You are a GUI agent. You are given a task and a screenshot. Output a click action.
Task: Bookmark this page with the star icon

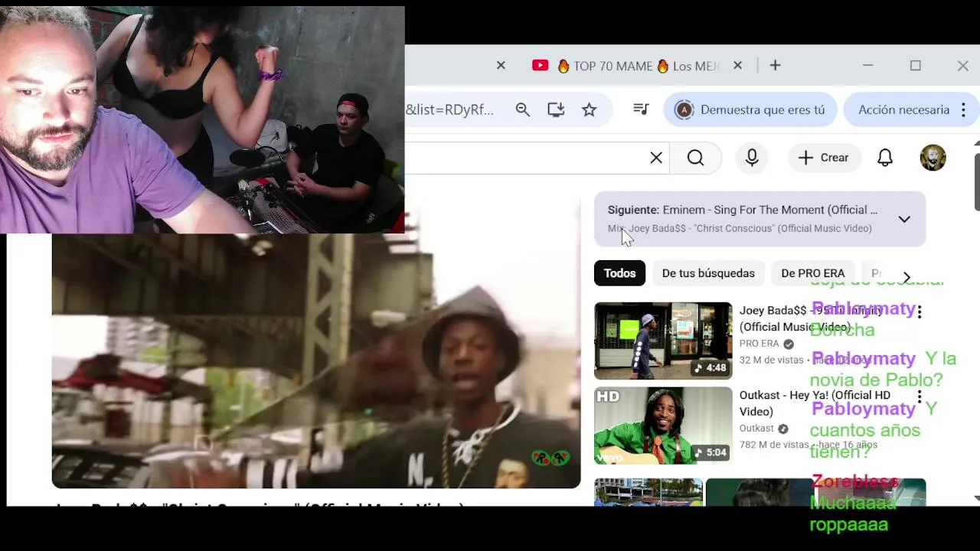[x=589, y=109]
